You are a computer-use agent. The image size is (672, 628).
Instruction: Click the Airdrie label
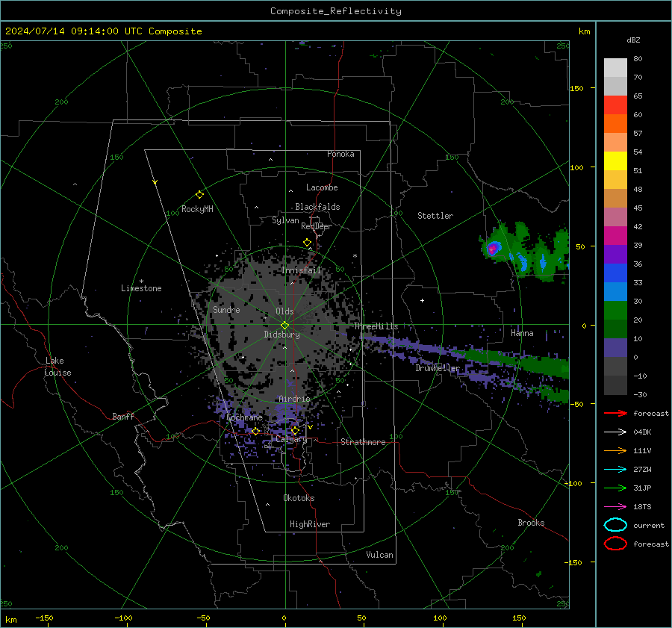point(294,399)
